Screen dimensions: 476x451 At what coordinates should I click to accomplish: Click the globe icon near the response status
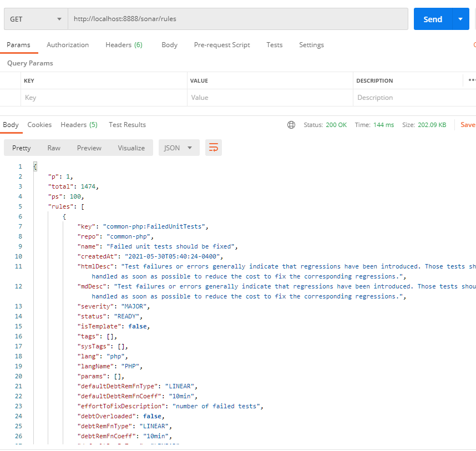pyautogui.click(x=291, y=125)
